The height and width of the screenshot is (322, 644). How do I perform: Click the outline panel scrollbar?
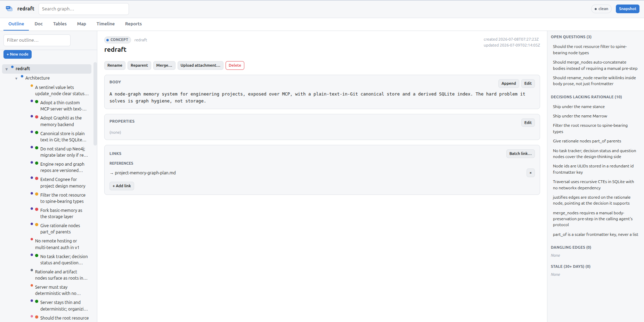[x=95, y=104]
